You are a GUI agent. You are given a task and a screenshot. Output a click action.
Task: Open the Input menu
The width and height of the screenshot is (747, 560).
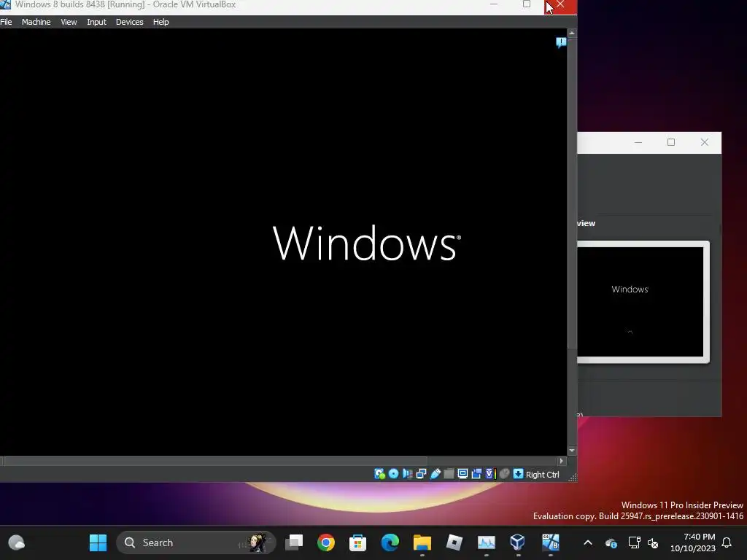[x=96, y=22]
